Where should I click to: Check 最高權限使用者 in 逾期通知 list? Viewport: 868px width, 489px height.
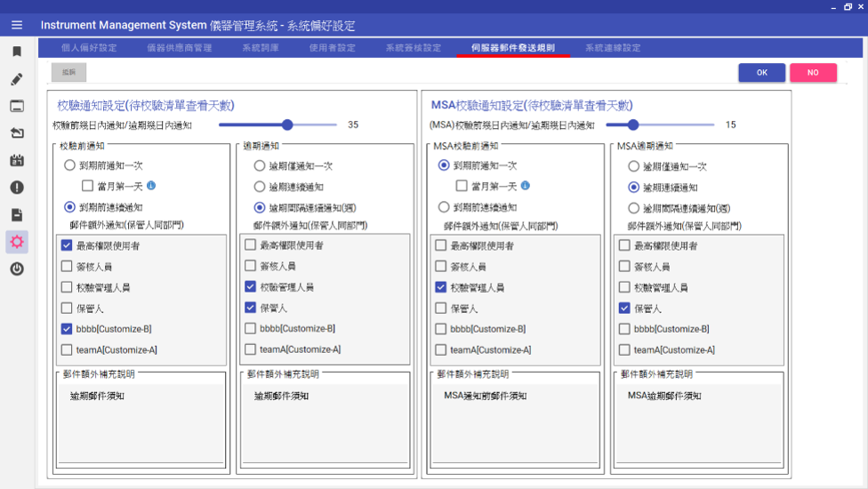[251, 244]
